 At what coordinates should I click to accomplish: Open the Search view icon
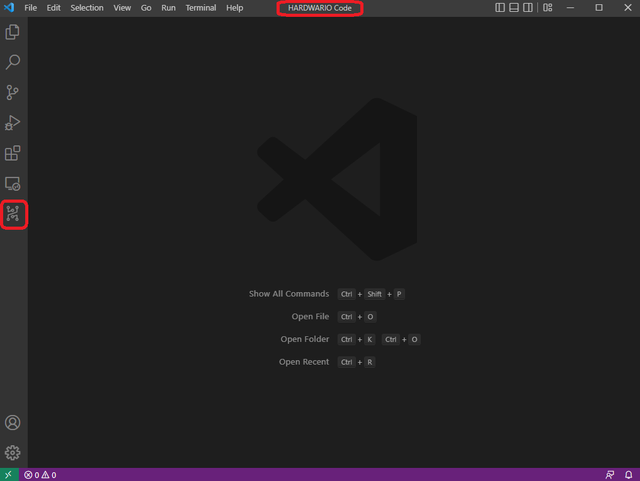coord(13,62)
